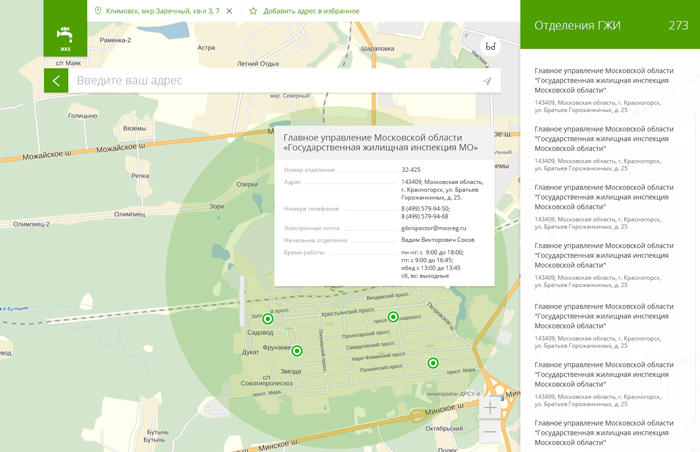Click 'Добавить адрес в избранное' link
This screenshot has height=452, width=700.
click(311, 11)
